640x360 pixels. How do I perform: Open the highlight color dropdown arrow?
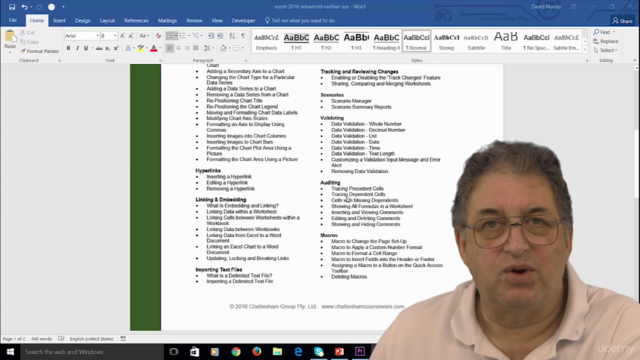(147, 48)
